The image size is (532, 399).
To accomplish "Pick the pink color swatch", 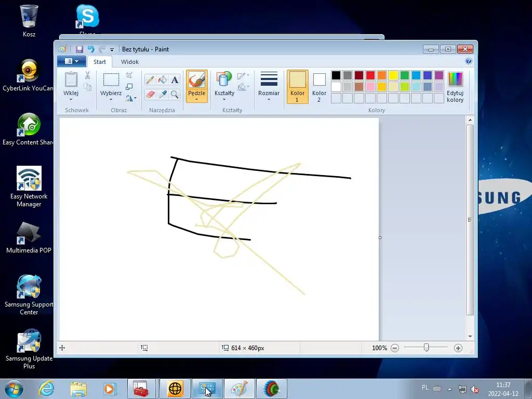I will 370,87.
